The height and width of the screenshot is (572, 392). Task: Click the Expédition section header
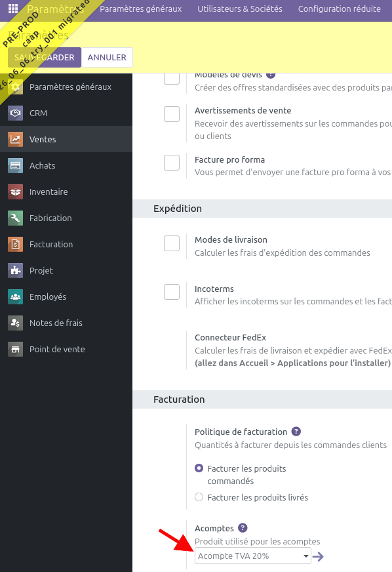point(178,209)
